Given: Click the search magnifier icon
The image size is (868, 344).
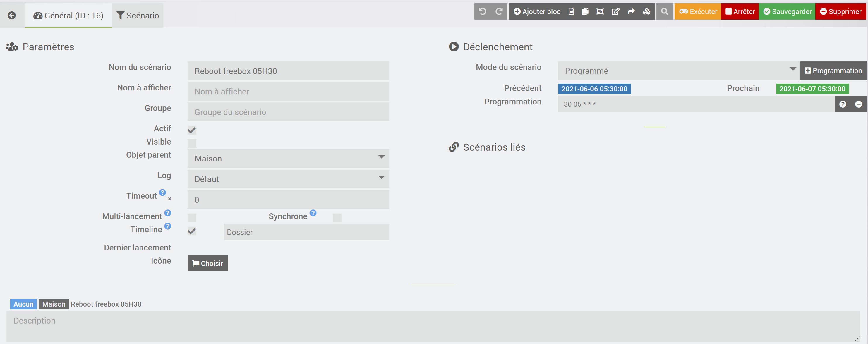Looking at the screenshot, I should [665, 11].
